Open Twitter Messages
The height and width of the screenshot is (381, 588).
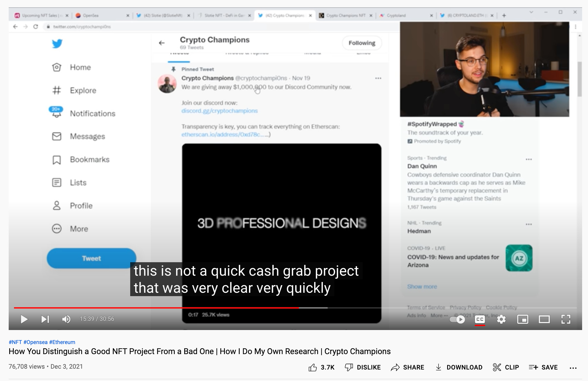(x=78, y=136)
